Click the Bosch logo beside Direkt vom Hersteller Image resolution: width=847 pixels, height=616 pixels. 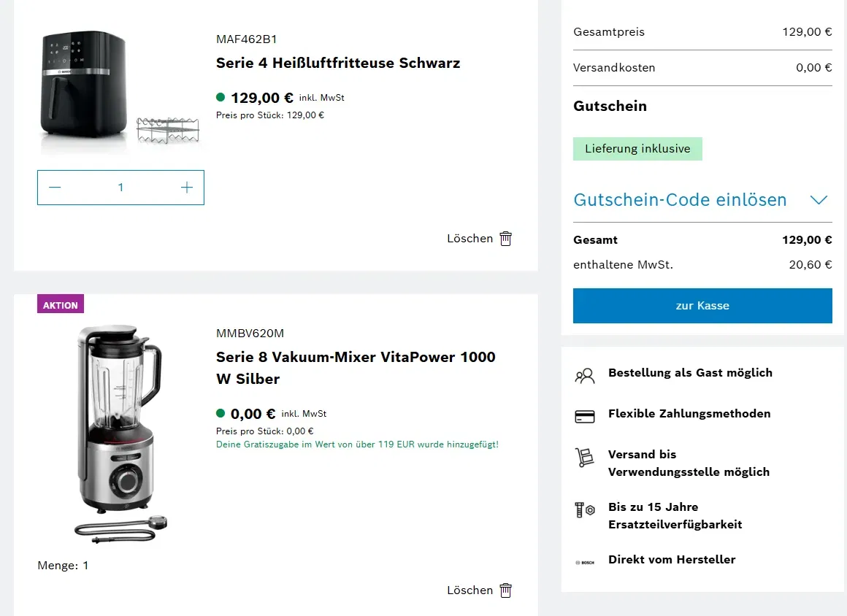tap(585, 561)
